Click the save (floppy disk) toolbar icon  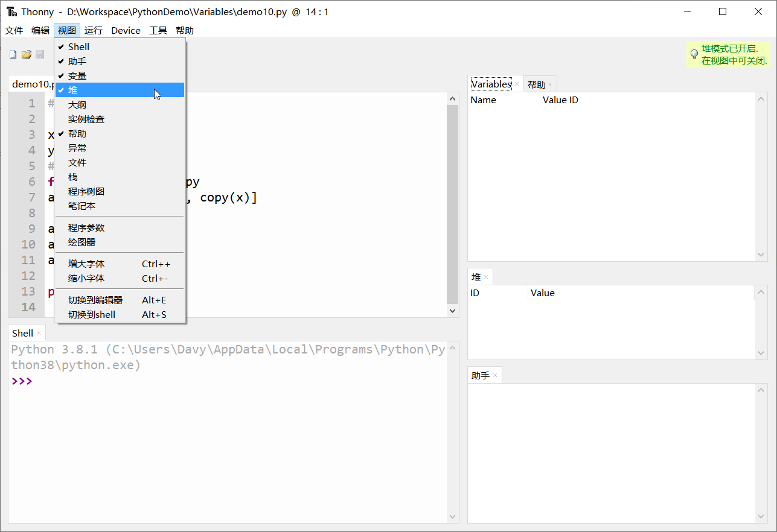(x=40, y=54)
